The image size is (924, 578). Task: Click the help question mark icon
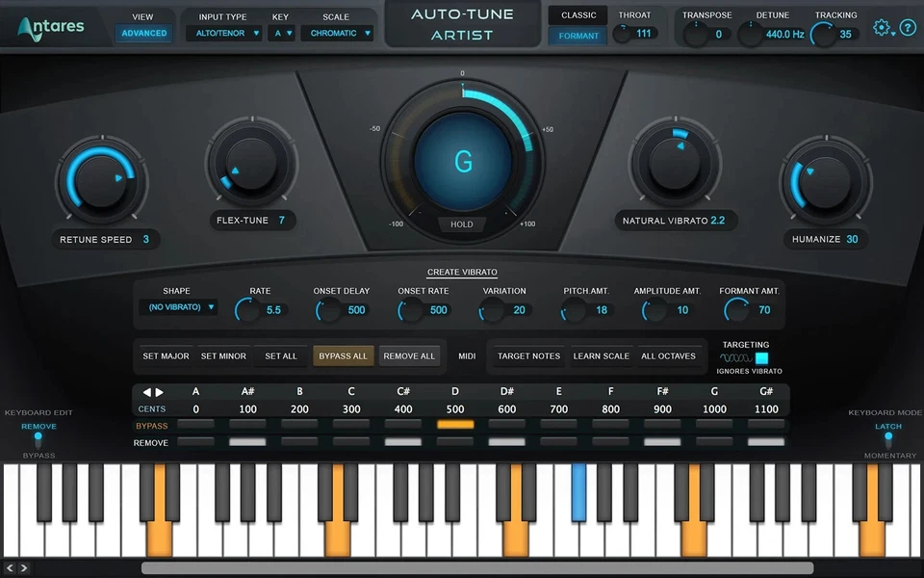pyautogui.click(x=908, y=28)
